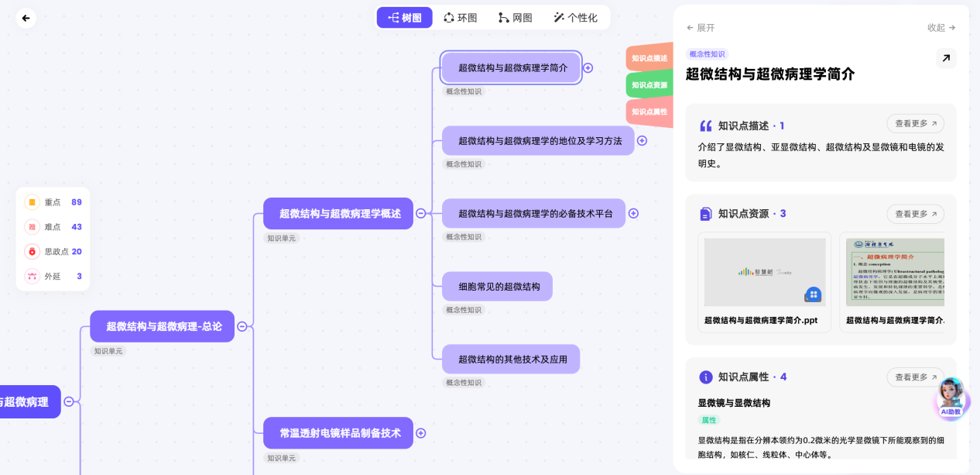
Task: Switch to the 环图 view tab
Action: [x=460, y=18]
